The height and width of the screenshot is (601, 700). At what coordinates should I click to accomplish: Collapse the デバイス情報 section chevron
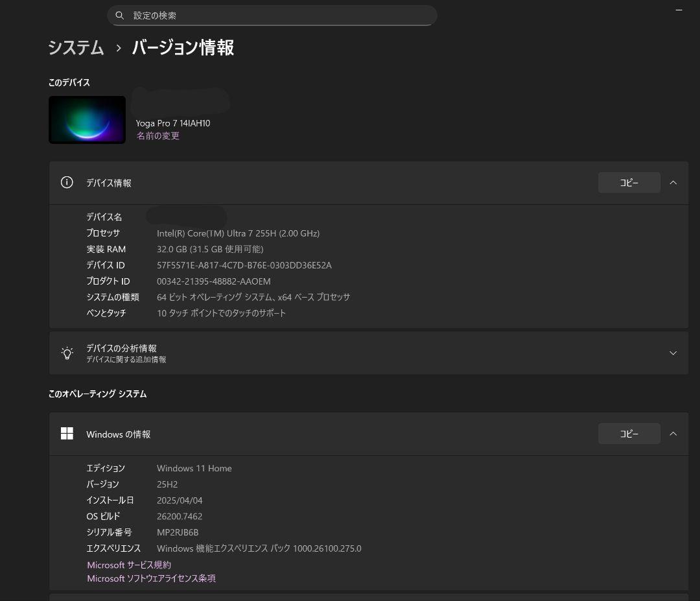tap(673, 182)
